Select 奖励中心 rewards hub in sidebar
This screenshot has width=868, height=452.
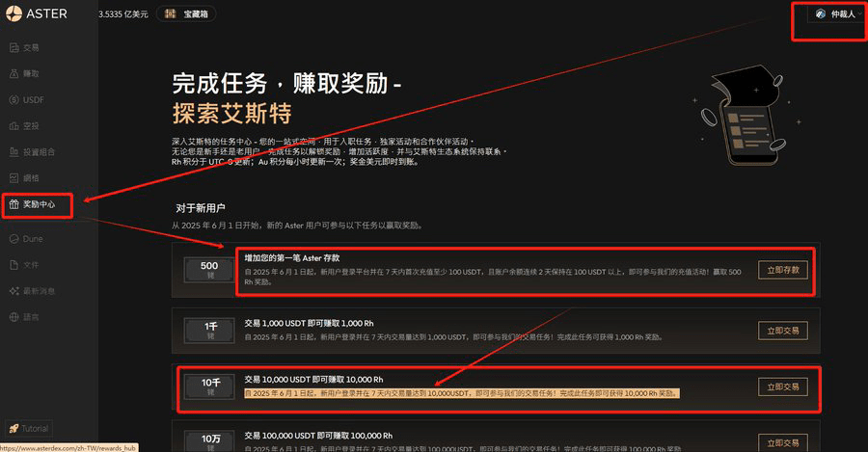(32, 204)
